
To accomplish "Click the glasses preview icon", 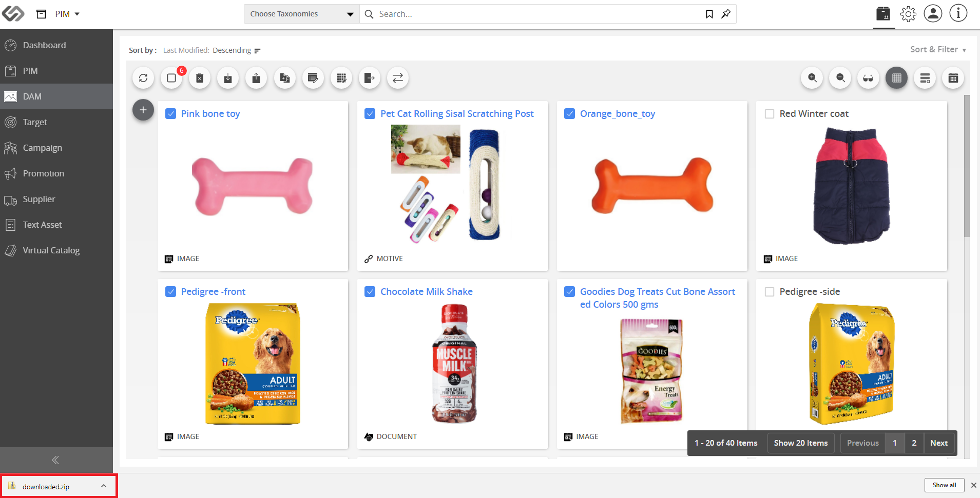I will click(868, 78).
